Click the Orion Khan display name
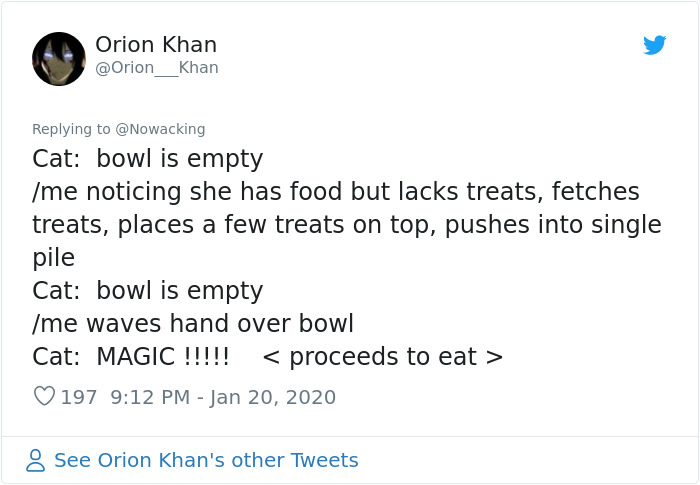 click(x=156, y=45)
